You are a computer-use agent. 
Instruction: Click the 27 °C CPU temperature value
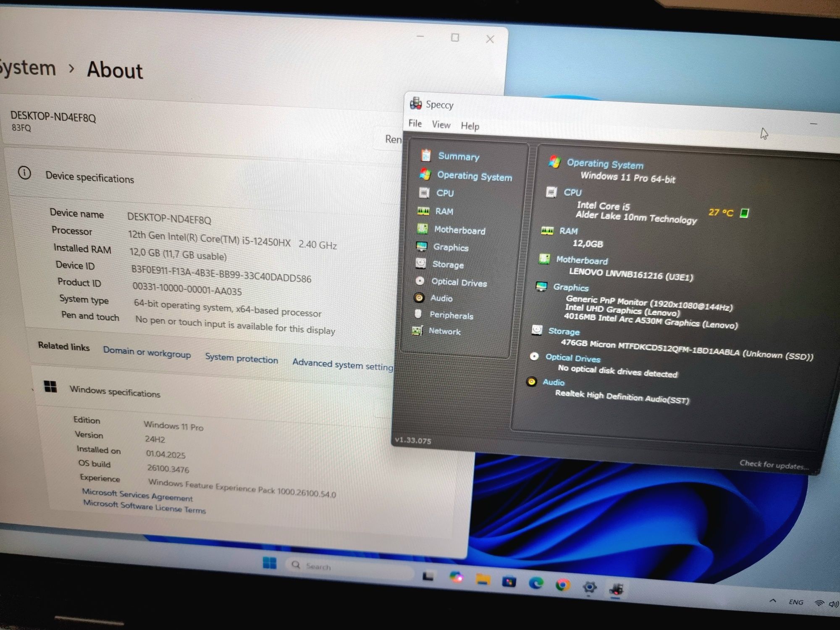coord(721,213)
